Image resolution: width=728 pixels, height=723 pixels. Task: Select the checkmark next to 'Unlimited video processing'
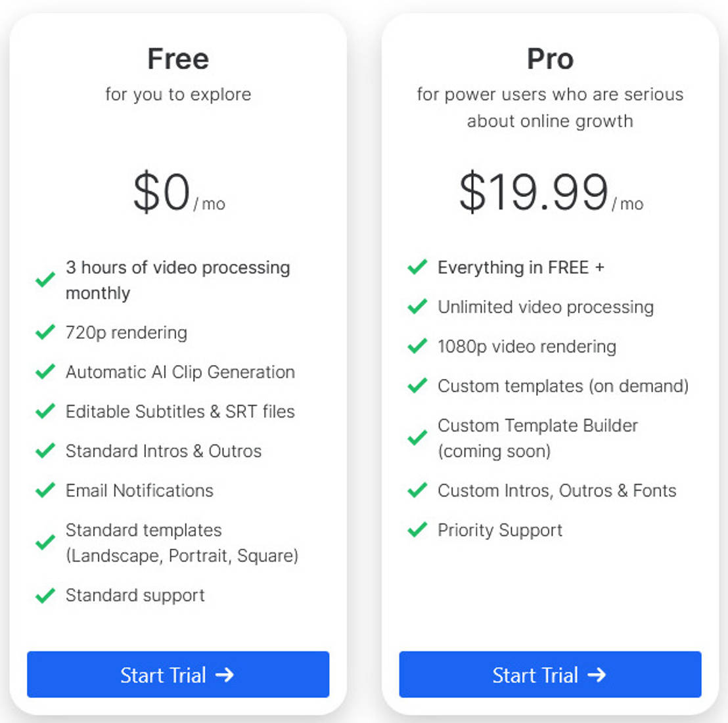tap(417, 306)
